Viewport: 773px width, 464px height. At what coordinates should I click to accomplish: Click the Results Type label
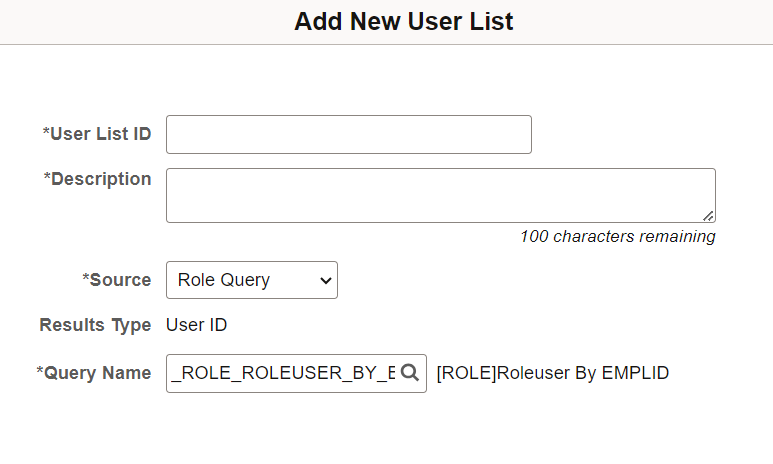(95, 325)
